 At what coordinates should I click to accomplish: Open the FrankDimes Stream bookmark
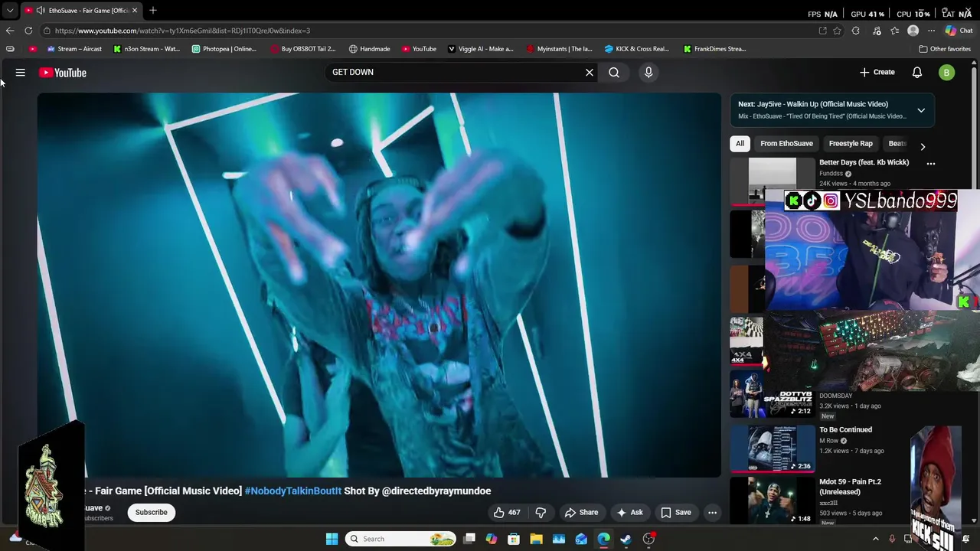tap(714, 49)
